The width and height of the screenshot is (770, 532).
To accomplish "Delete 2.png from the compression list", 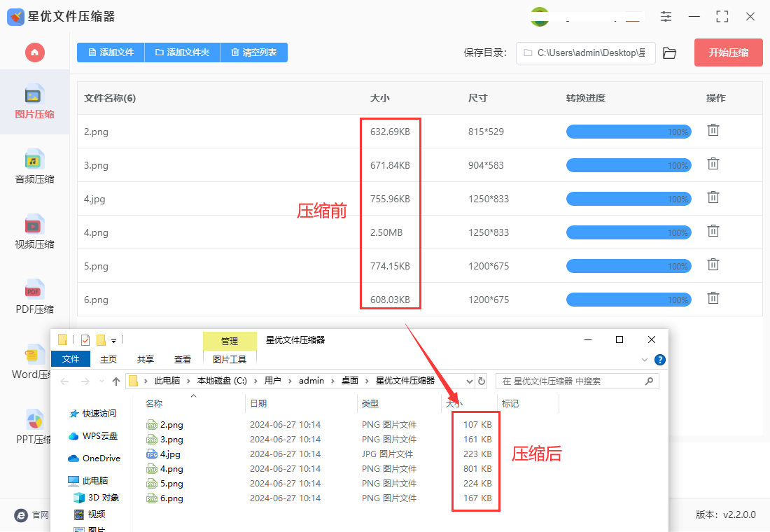I will (x=713, y=130).
